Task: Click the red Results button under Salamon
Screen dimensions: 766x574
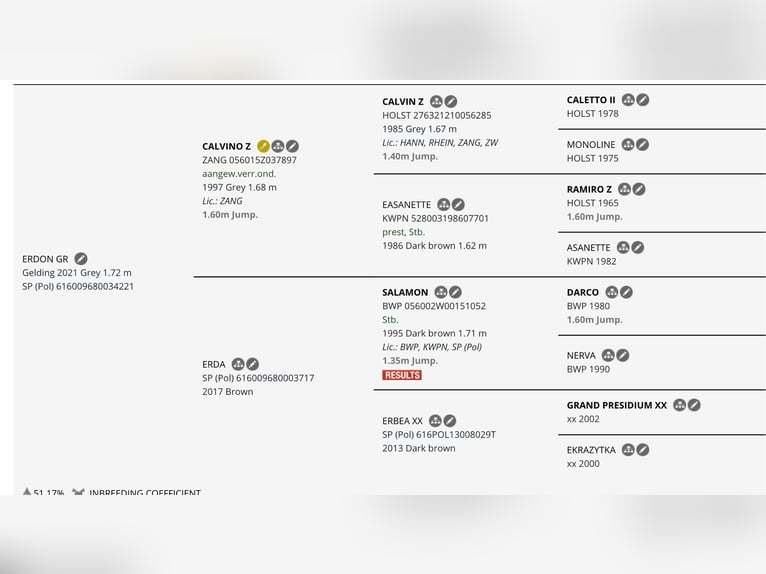Action: 402,375
